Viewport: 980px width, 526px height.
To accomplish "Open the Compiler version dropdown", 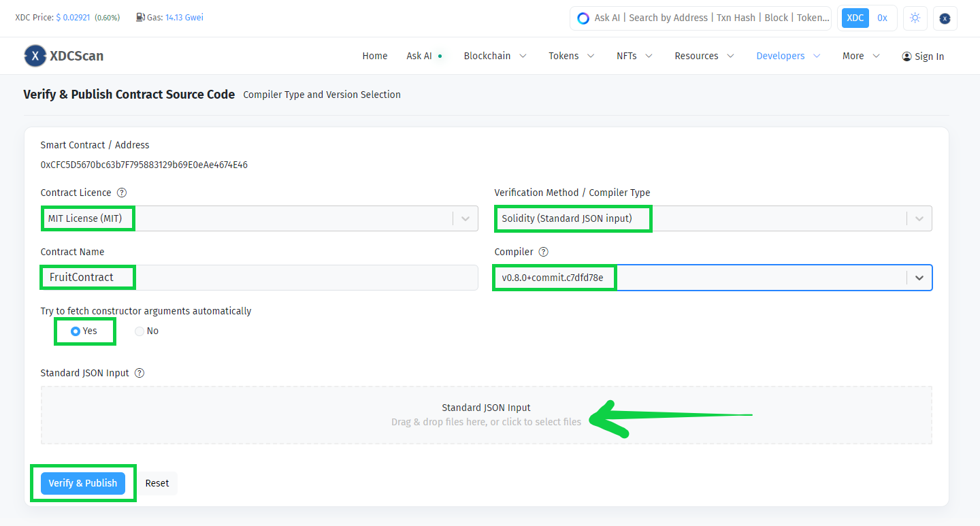I will click(713, 278).
